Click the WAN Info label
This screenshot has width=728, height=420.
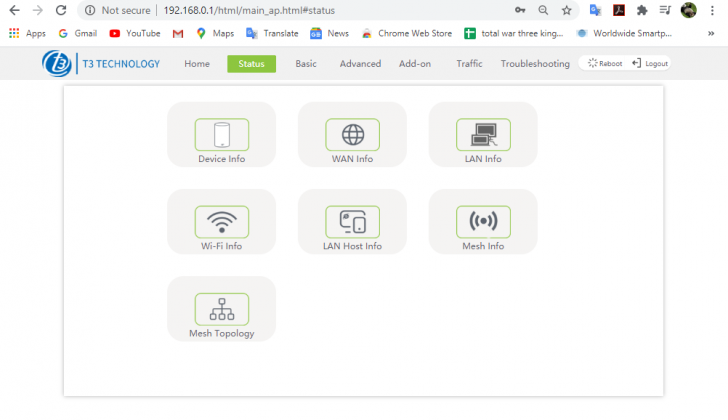tap(352, 159)
